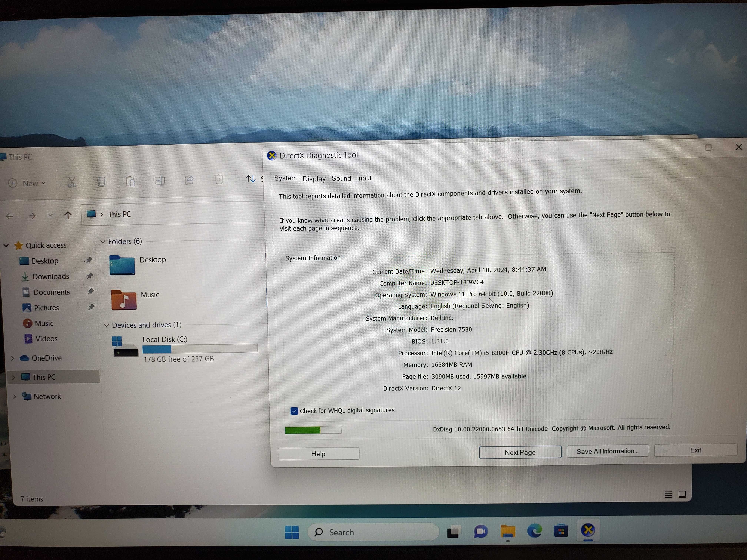Select the Input tab in DxDiag
This screenshot has height=560, width=747.
364,178
